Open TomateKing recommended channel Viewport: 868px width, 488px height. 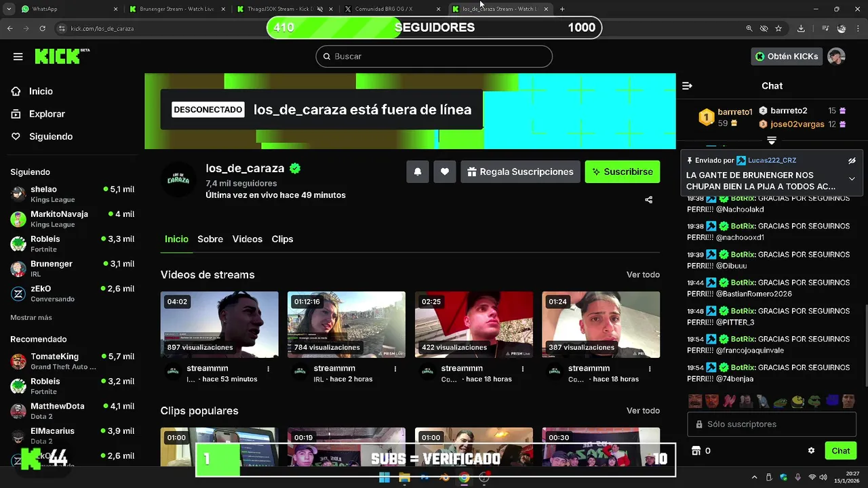tap(73, 361)
